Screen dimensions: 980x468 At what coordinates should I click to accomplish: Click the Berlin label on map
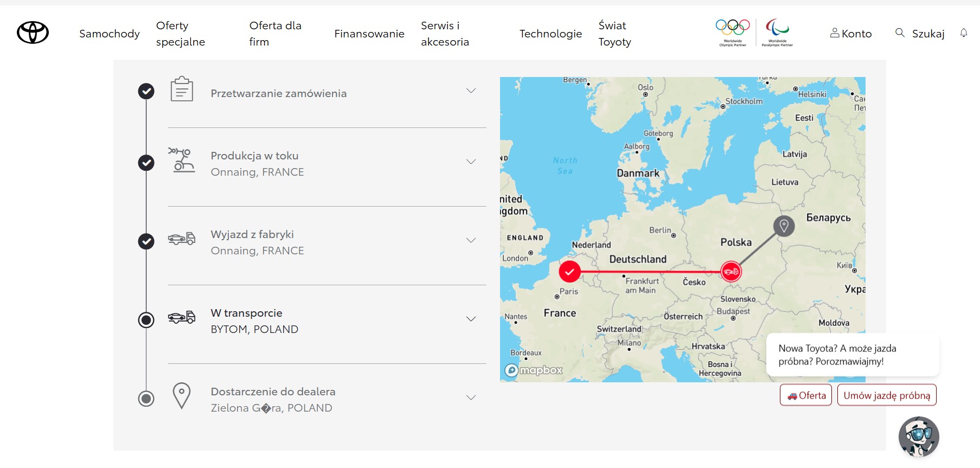[x=660, y=230]
